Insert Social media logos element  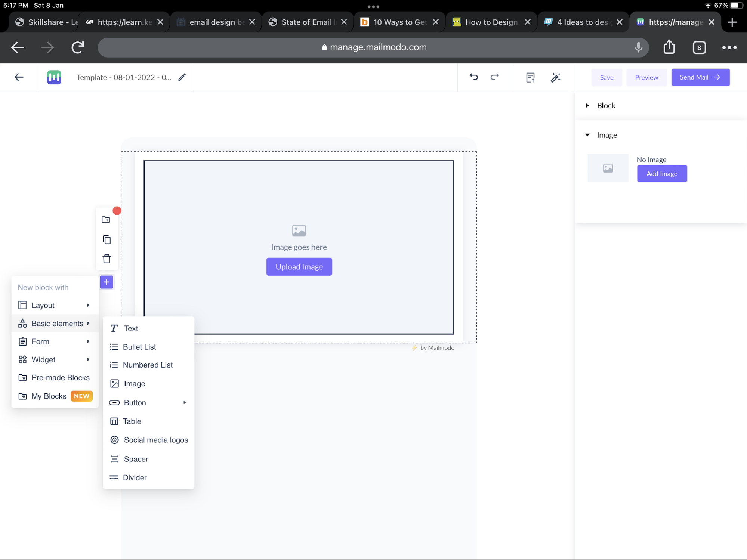148,440
